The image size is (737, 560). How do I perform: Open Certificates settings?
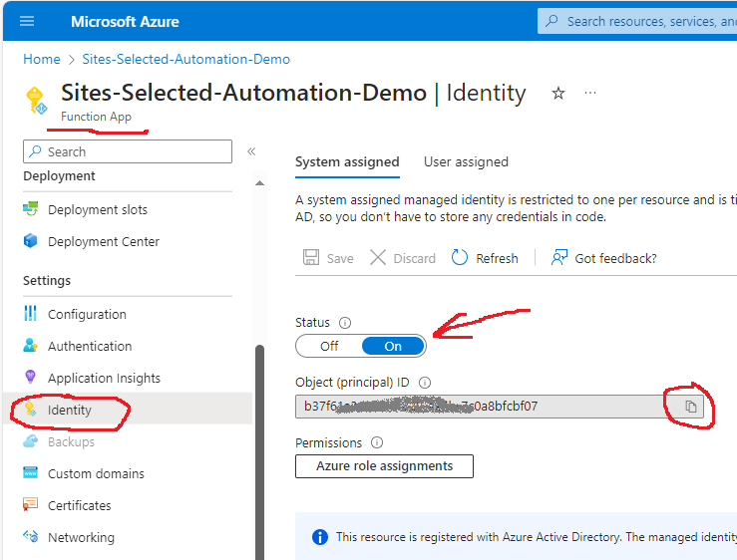pos(80,505)
